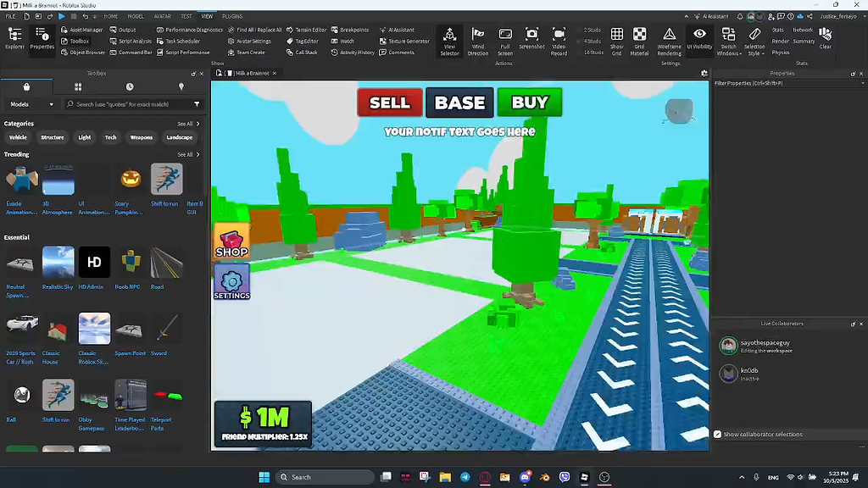Show the Command Bar
This screenshot has width=868, height=488.
pyautogui.click(x=131, y=53)
